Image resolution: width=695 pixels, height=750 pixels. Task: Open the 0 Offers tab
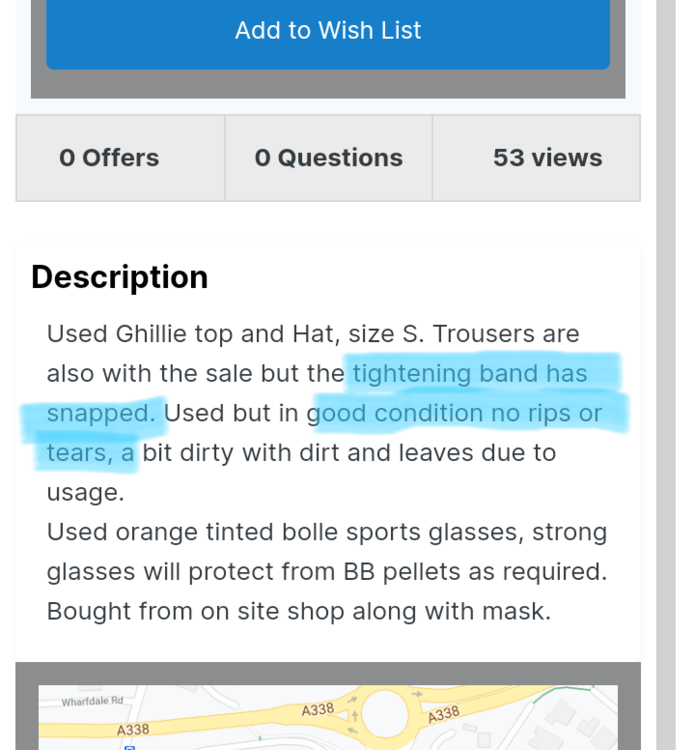109,158
